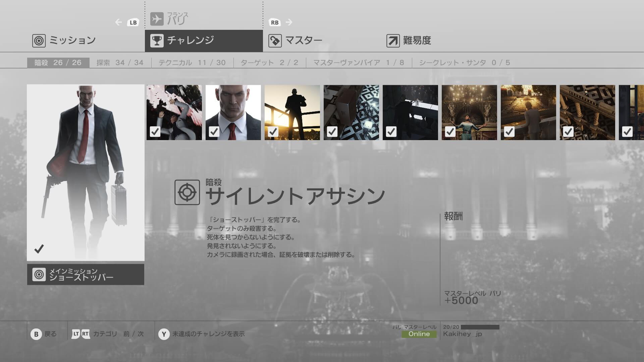The width and height of the screenshot is (644, 362).
Task: Select the falling man challenge thumbnail
Action: click(174, 112)
